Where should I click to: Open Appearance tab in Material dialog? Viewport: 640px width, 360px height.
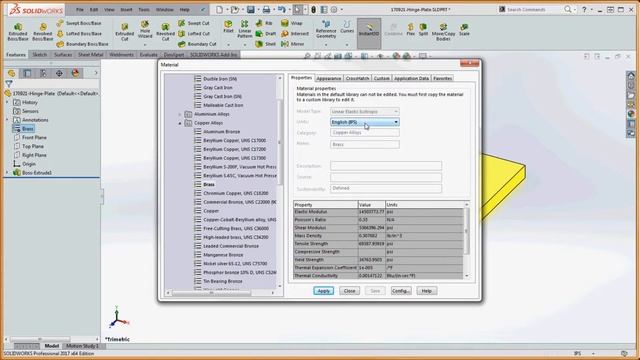pyautogui.click(x=329, y=78)
